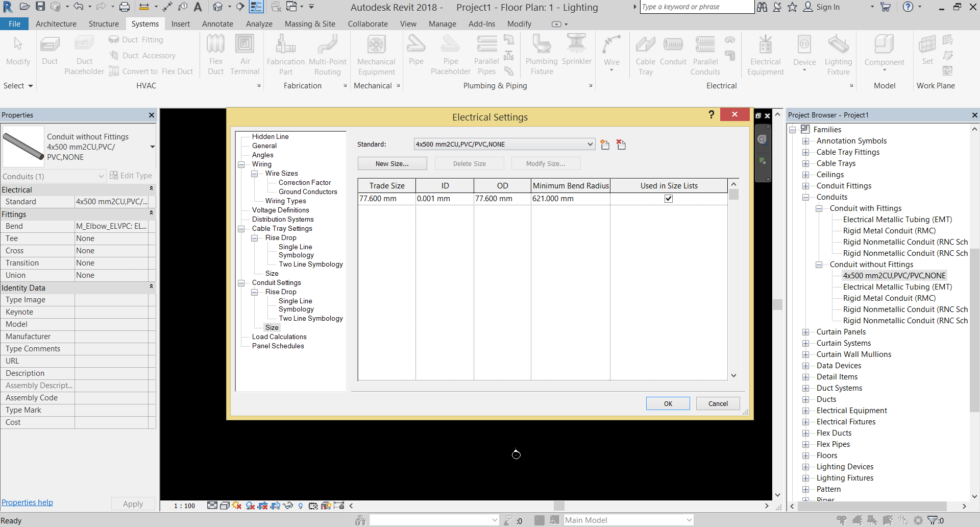
Task: Choose the Flex Duct tool
Action: (215, 55)
